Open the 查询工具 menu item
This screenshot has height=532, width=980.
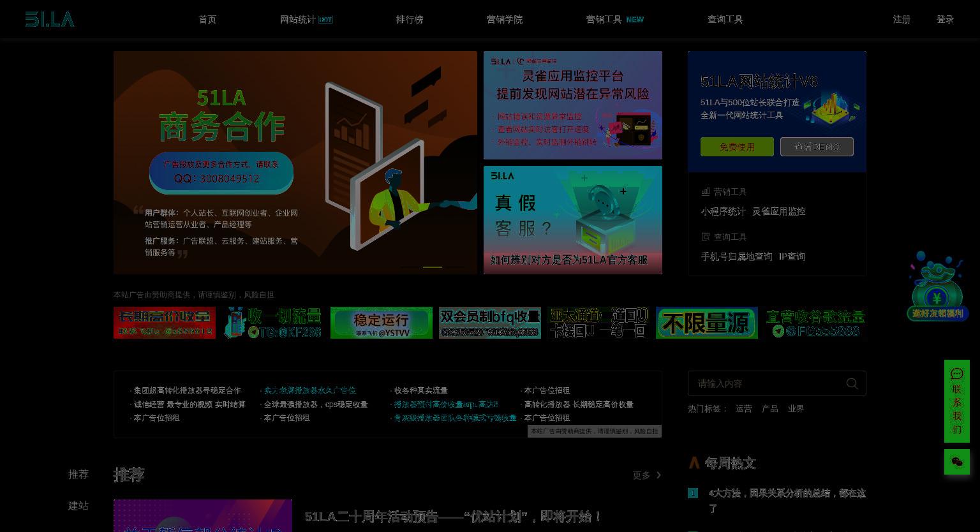coord(725,20)
